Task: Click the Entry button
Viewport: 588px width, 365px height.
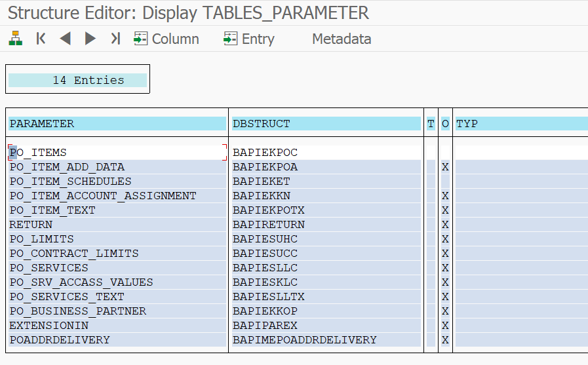Action: 248,39
